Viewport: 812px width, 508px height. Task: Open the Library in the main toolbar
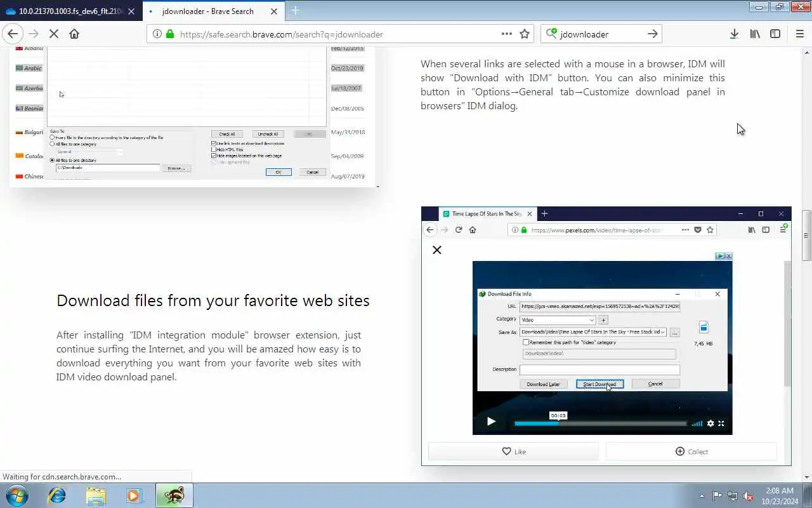[755, 34]
